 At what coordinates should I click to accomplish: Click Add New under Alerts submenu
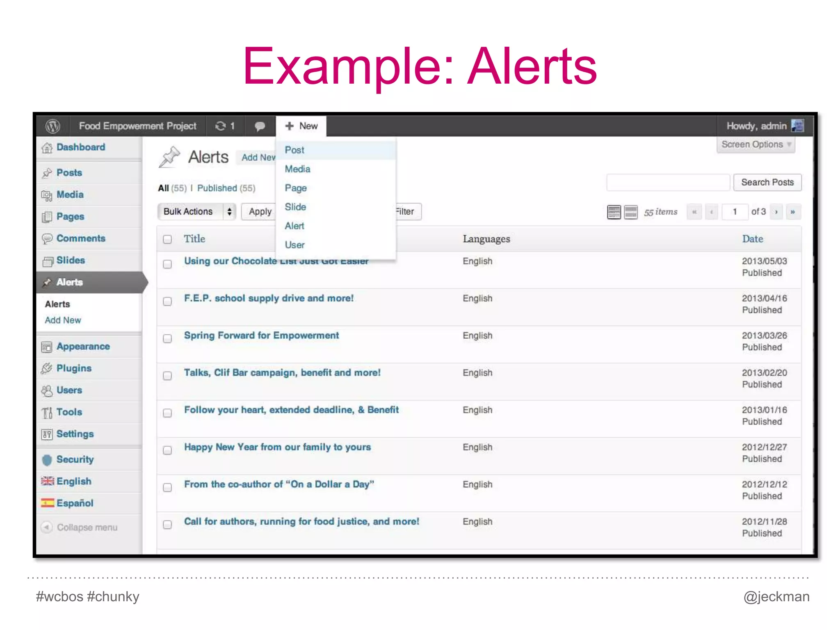coord(63,320)
